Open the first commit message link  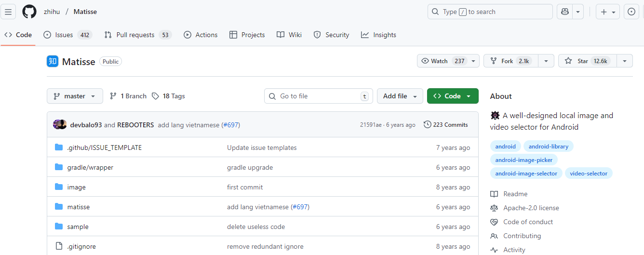pyautogui.click(x=245, y=187)
